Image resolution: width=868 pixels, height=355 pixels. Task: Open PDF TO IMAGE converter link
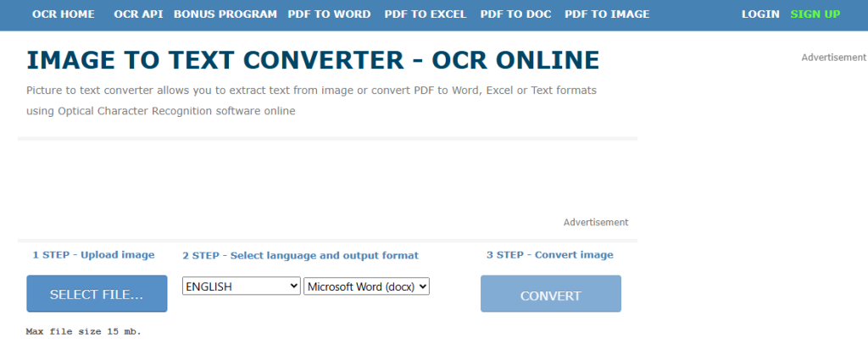pyautogui.click(x=607, y=14)
